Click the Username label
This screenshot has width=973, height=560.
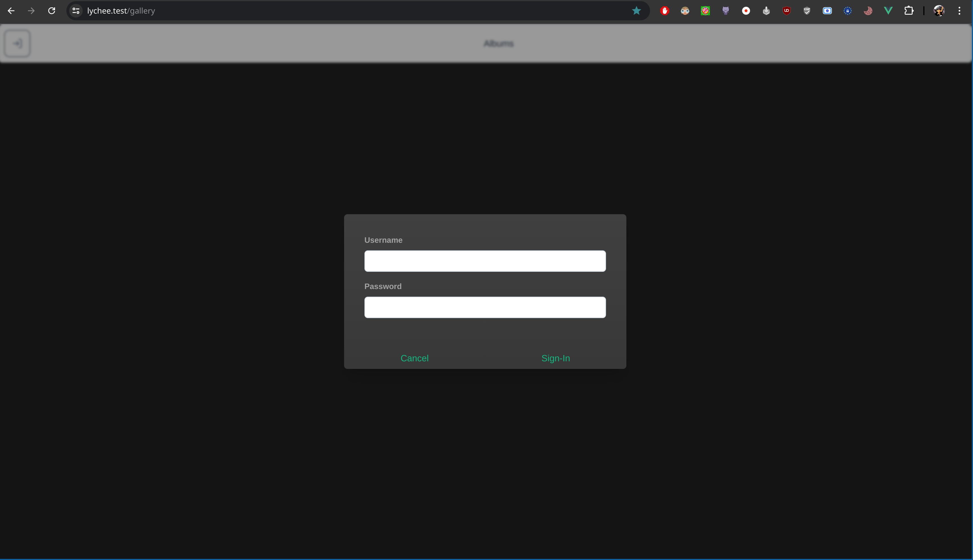click(383, 240)
